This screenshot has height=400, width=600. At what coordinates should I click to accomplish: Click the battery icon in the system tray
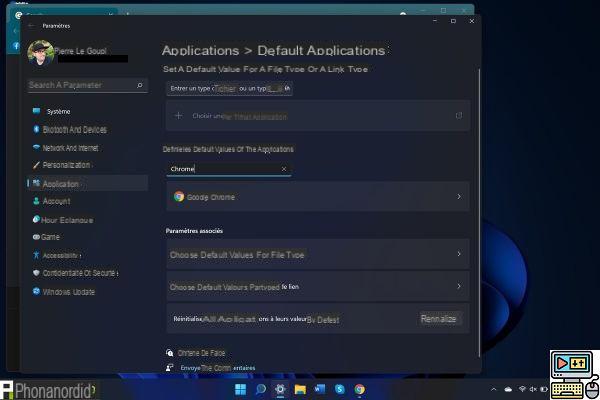click(x=543, y=389)
